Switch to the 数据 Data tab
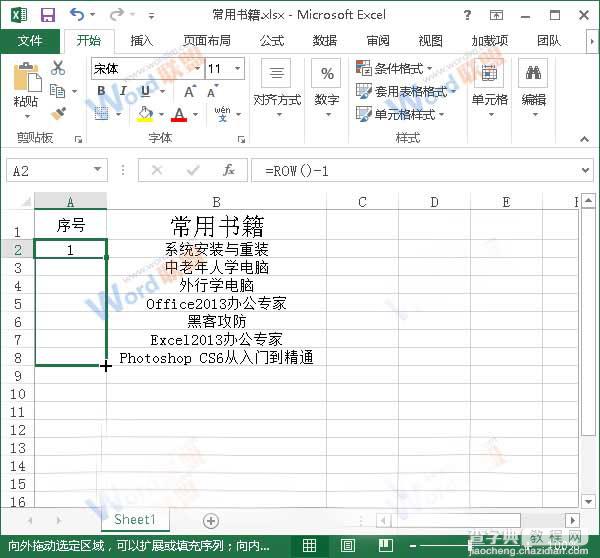Screen dimensions: 600x558 coord(325,41)
